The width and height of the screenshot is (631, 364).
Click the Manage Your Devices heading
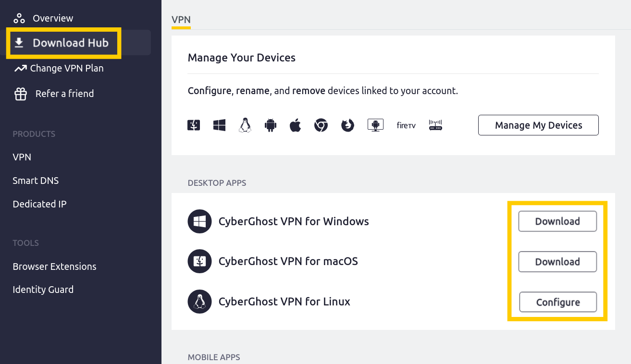click(x=242, y=58)
